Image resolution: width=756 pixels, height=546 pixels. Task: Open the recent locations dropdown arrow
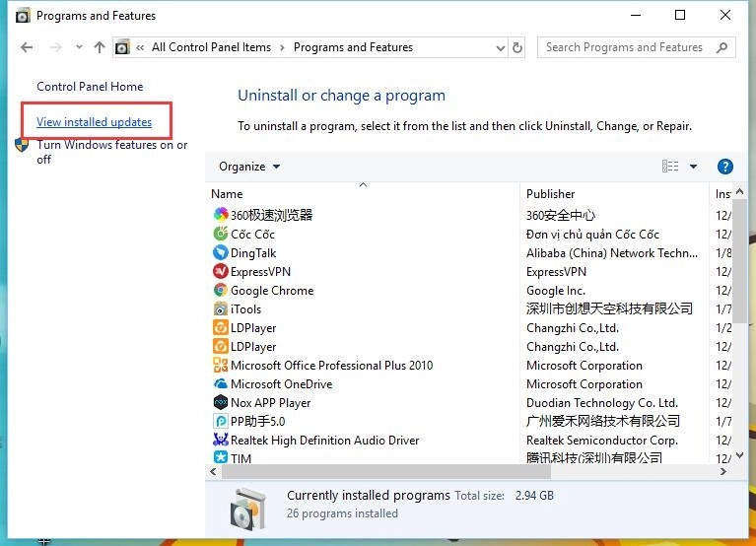(x=79, y=47)
